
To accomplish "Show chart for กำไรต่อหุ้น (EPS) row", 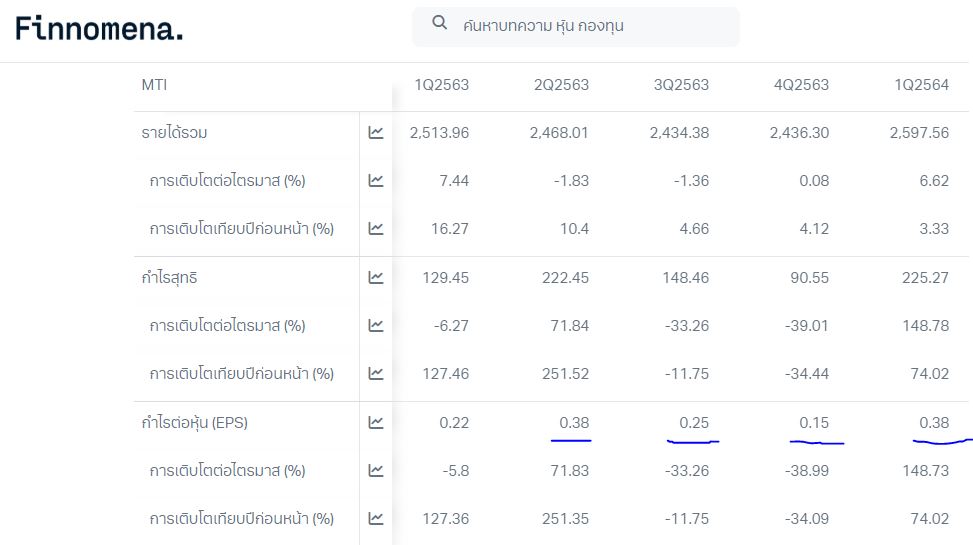I will coord(376,422).
